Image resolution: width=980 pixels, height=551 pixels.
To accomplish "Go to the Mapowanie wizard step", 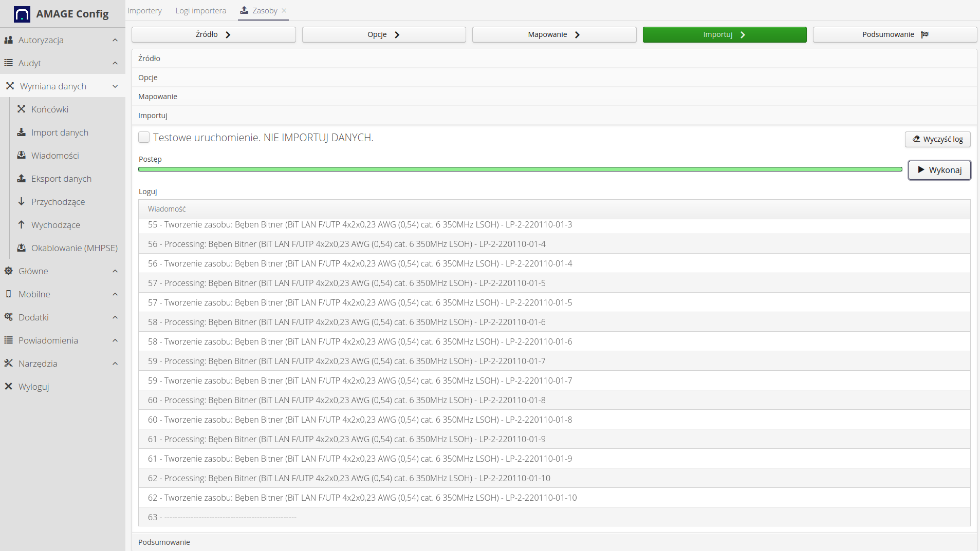I will pos(553,34).
